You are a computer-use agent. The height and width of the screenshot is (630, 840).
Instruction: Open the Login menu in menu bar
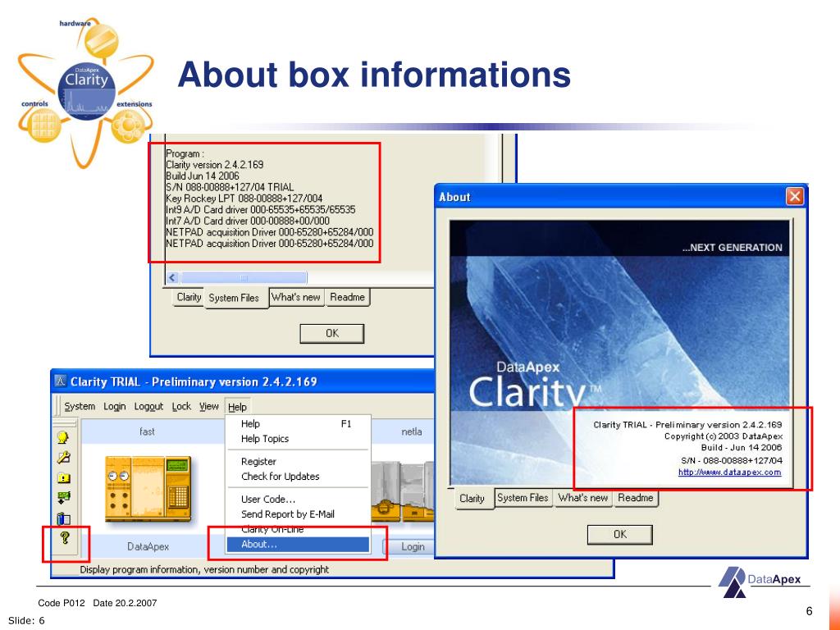tap(115, 407)
